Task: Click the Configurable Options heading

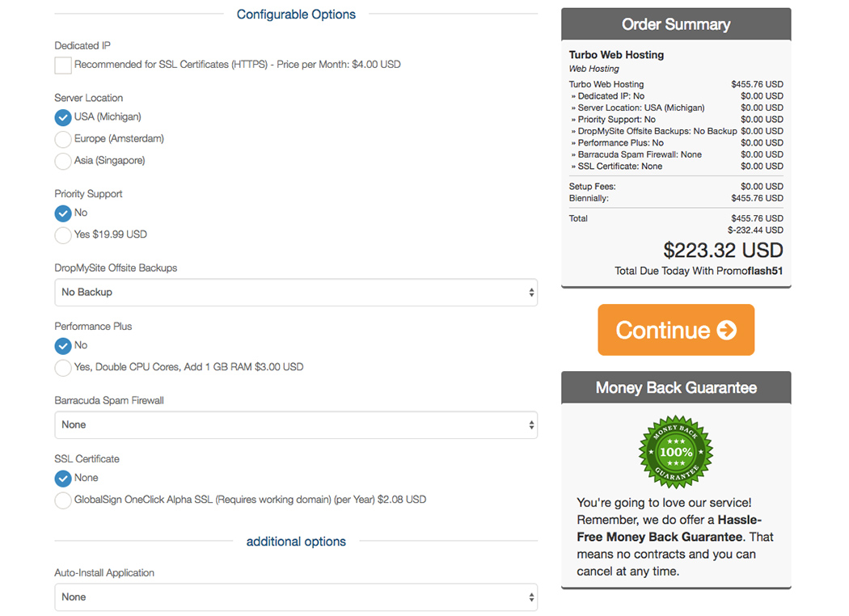Action: coord(296,15)
